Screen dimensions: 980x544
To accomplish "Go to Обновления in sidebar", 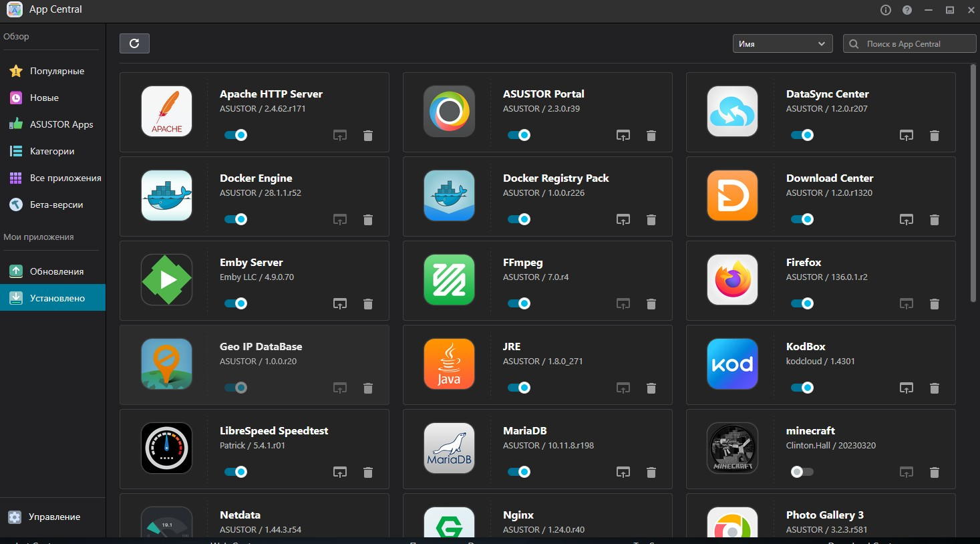I will click(53, 271).
